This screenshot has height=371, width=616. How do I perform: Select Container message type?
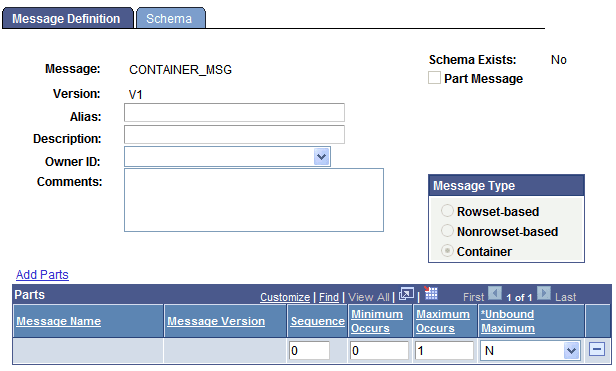pyautogui.click(x=447, y=251)
